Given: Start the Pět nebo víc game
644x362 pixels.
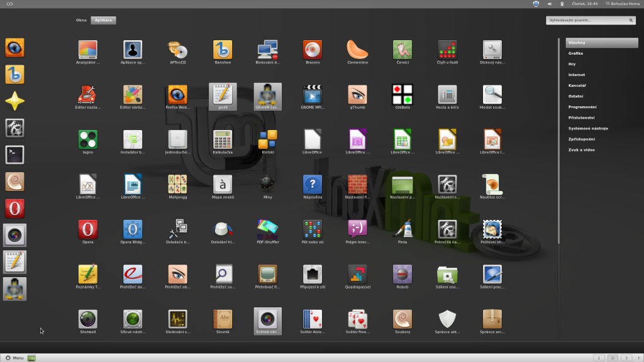Looking at the screenshot, I should click(x=313, y=231).
